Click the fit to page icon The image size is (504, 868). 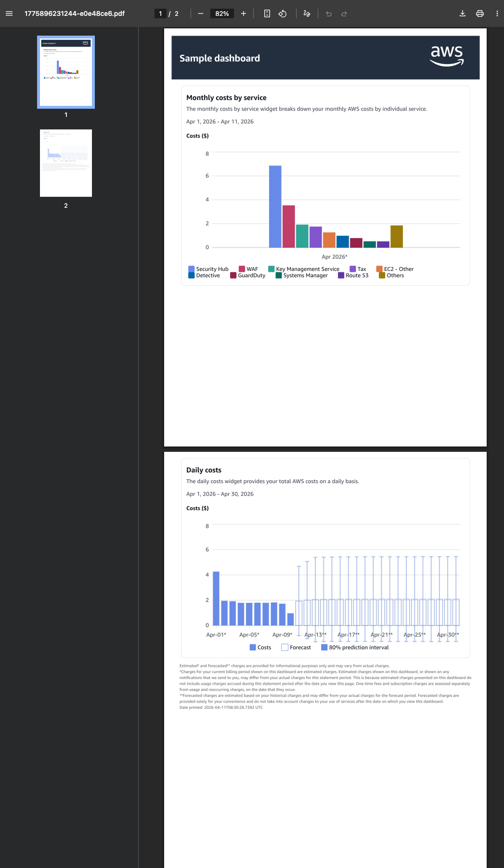pyautogui.click(x=267, y=13)
